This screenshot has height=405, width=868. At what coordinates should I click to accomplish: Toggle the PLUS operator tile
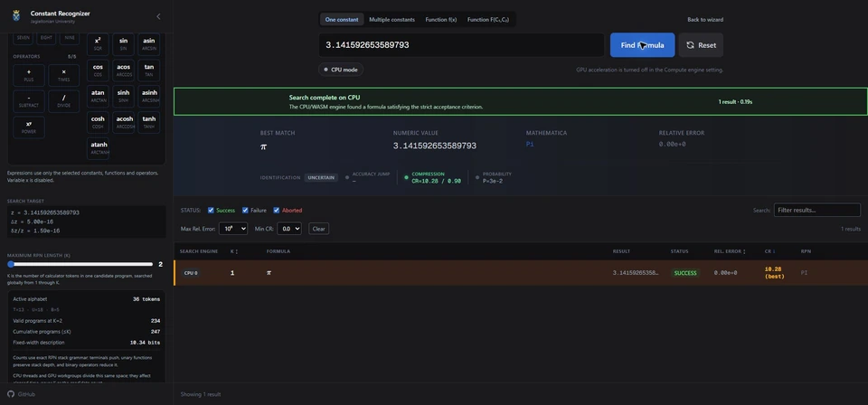pos(29,75)
